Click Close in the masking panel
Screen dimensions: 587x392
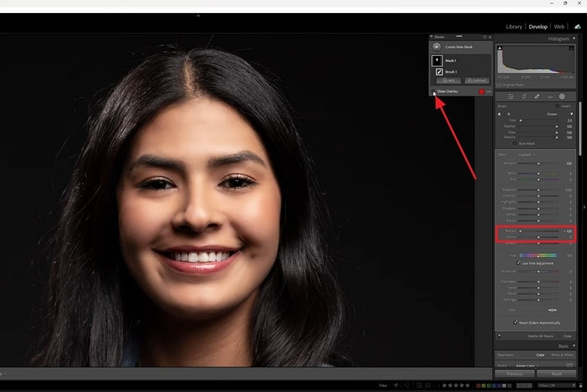coord(567,336)
